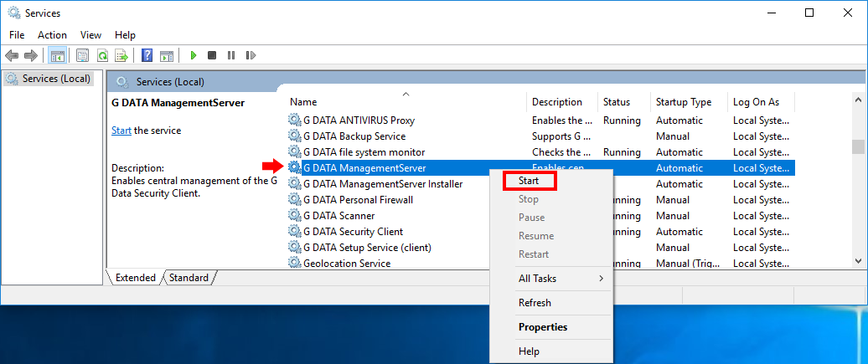Click the gear icon in Services (Local) header

[x=123, y=82]
